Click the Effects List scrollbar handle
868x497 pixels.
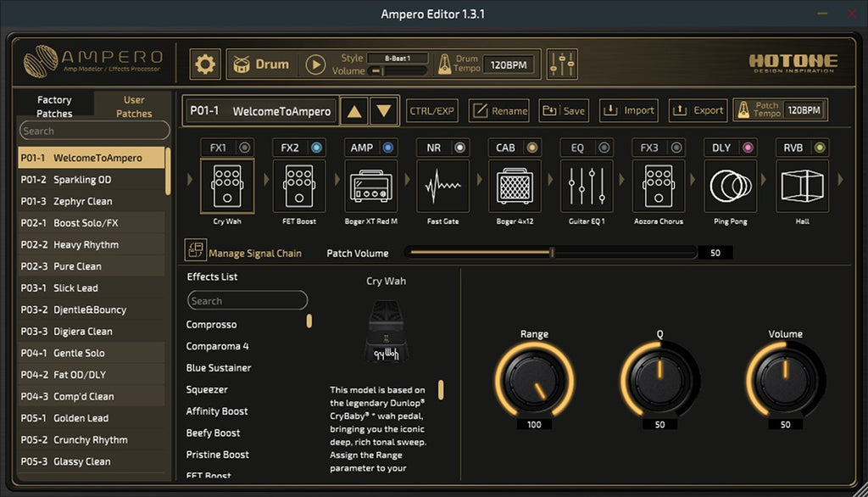(x=309, y=321)
